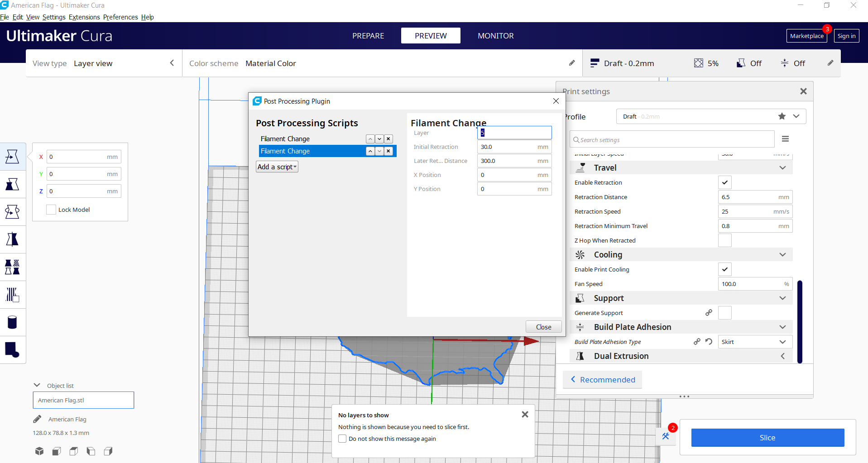Check Do not show this message again

pyautogui.click(x=342, y=439)
